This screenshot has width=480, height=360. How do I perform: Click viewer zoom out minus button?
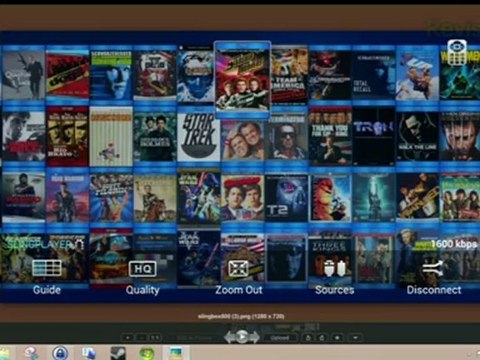coord(141,338)
